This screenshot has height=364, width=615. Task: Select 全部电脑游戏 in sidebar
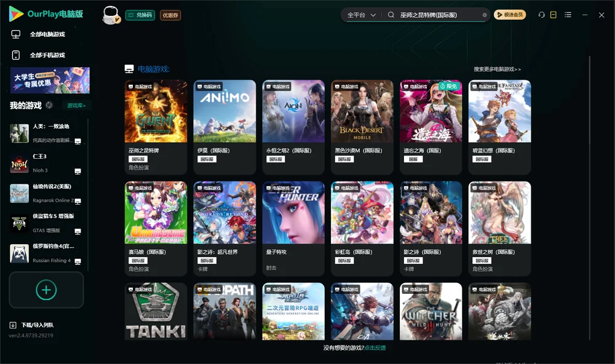coord(47,34)
